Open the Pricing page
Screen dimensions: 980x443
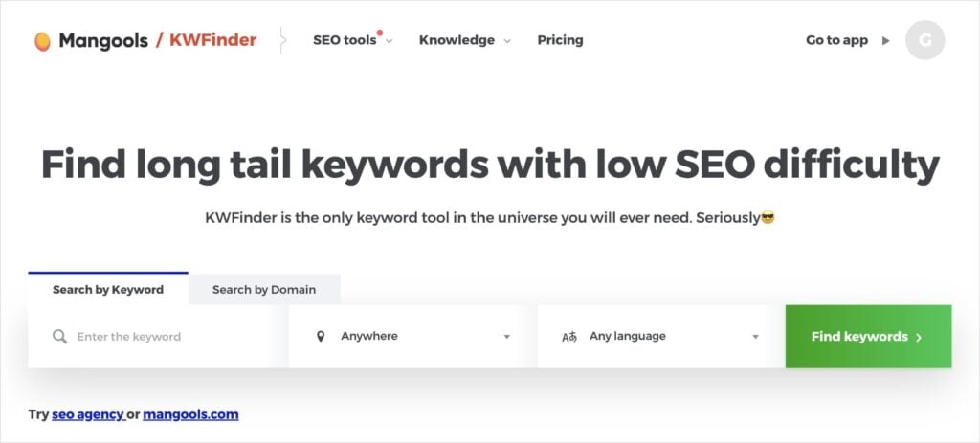point(560,40)
